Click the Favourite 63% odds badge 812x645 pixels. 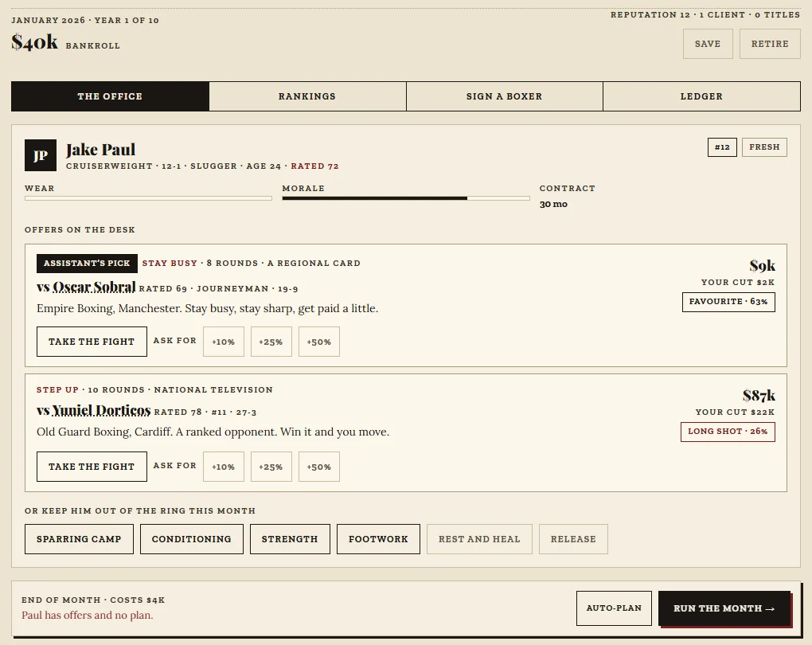(728, 302)
